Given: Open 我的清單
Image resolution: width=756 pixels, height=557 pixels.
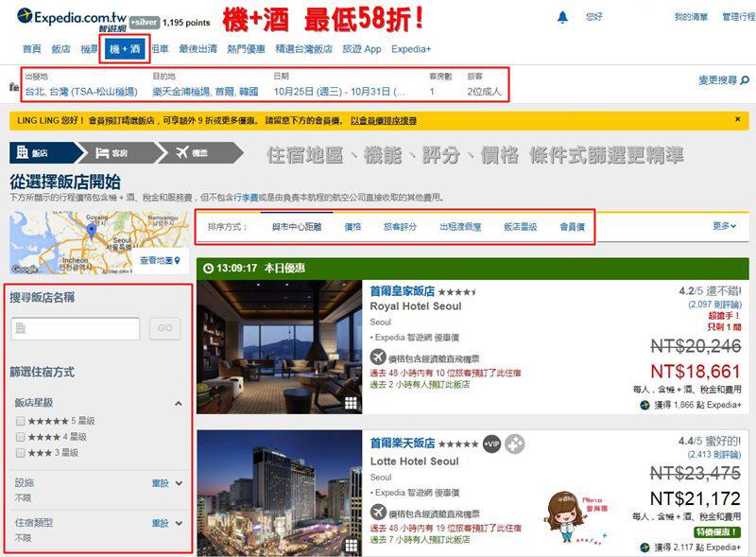Looking at the screenshot, I should [x=691, y=17].
